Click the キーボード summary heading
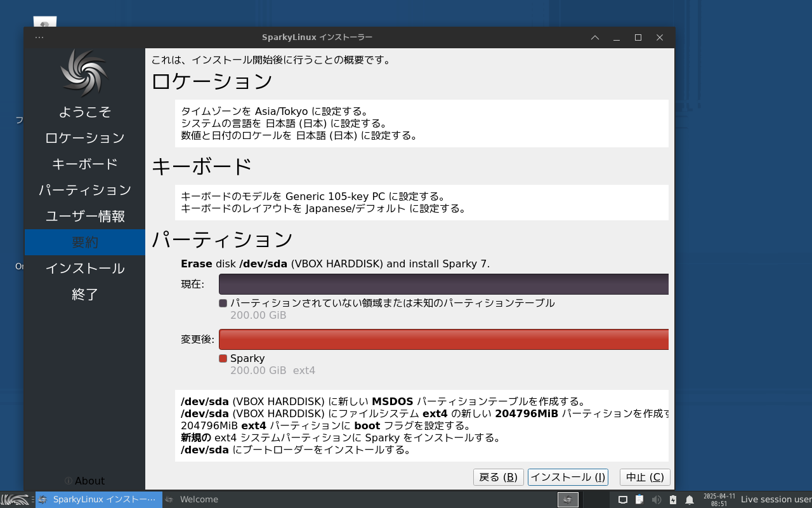Viewport: 812px width, 508px height. (x=202, y=166)
